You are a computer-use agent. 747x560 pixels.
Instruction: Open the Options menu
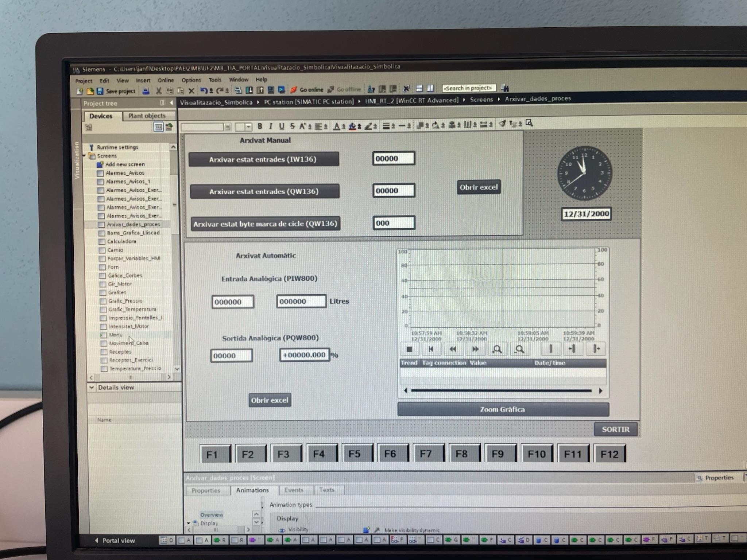click(191, 80)
